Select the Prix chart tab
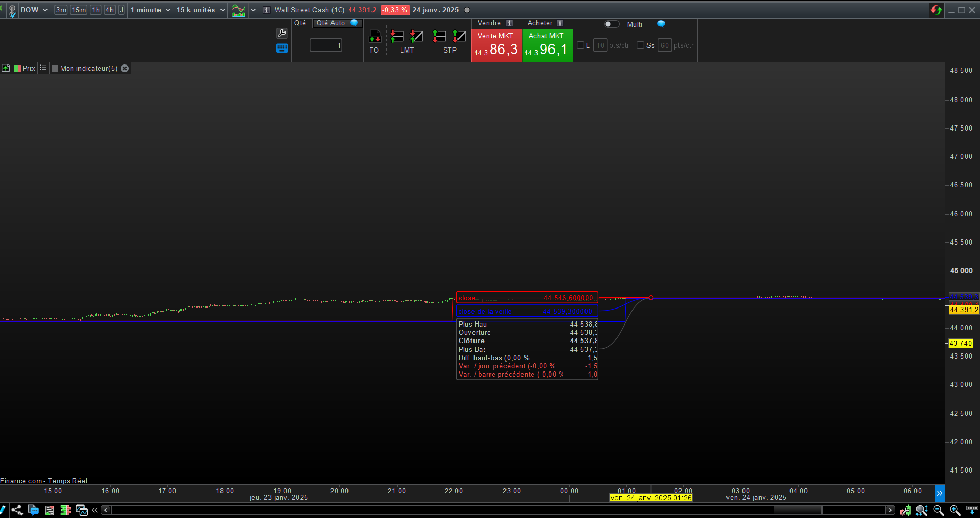 pos(24,68)
